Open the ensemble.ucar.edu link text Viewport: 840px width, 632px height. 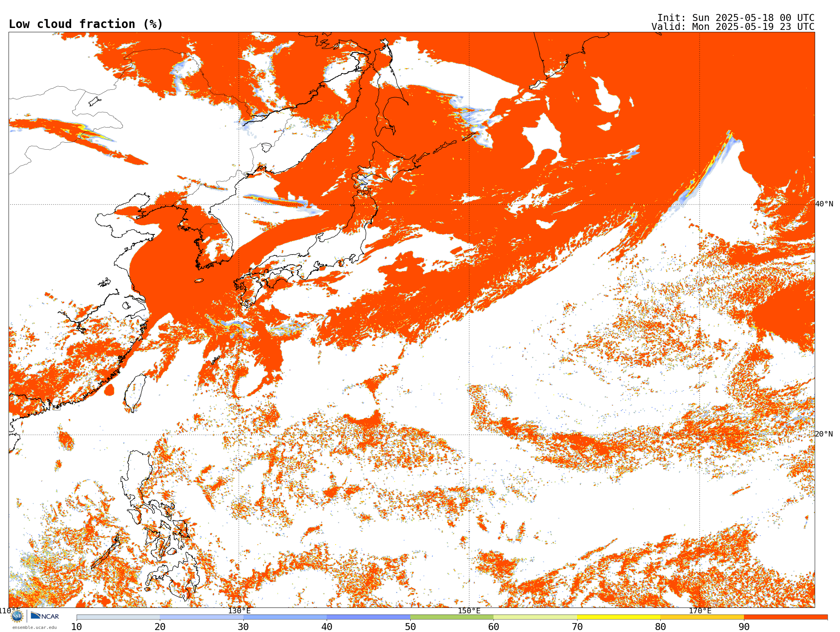35,627
